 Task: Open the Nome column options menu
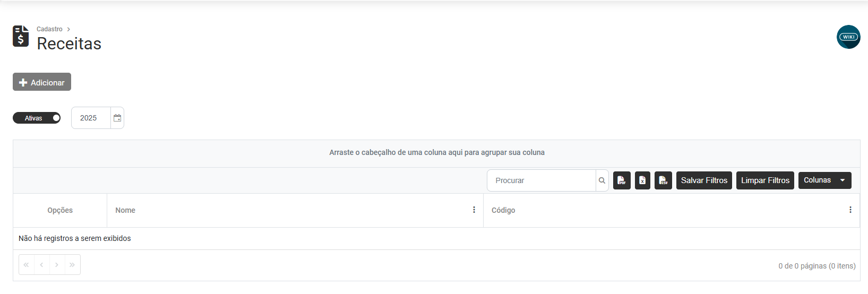[x=474, y=210]
